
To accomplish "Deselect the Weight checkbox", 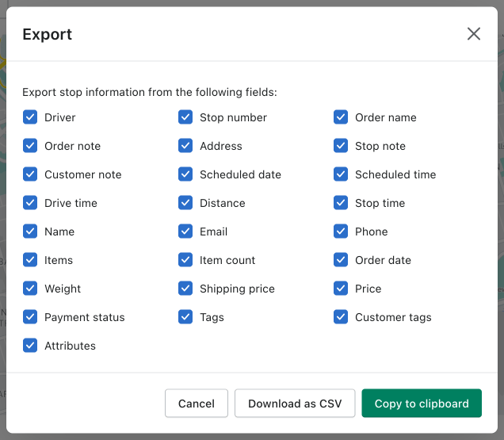I will 30,289.
